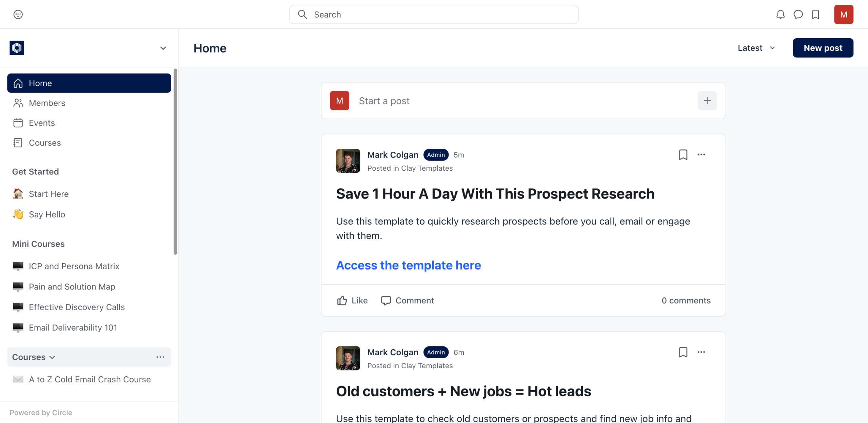
Task: Click the sidebar vertical scrollbar
Action: (175, 162)
